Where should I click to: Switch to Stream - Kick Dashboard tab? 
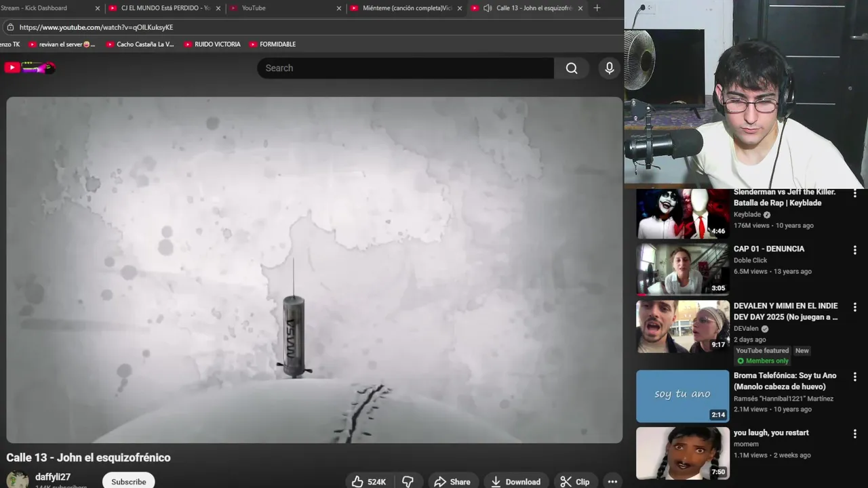click(x=45, y=8)
